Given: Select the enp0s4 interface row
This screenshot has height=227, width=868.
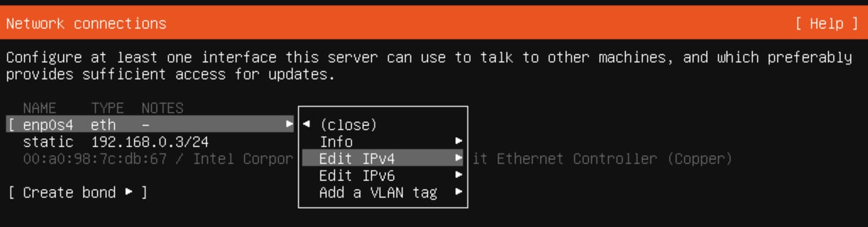Looking at the screenshot, I should 152,125.
